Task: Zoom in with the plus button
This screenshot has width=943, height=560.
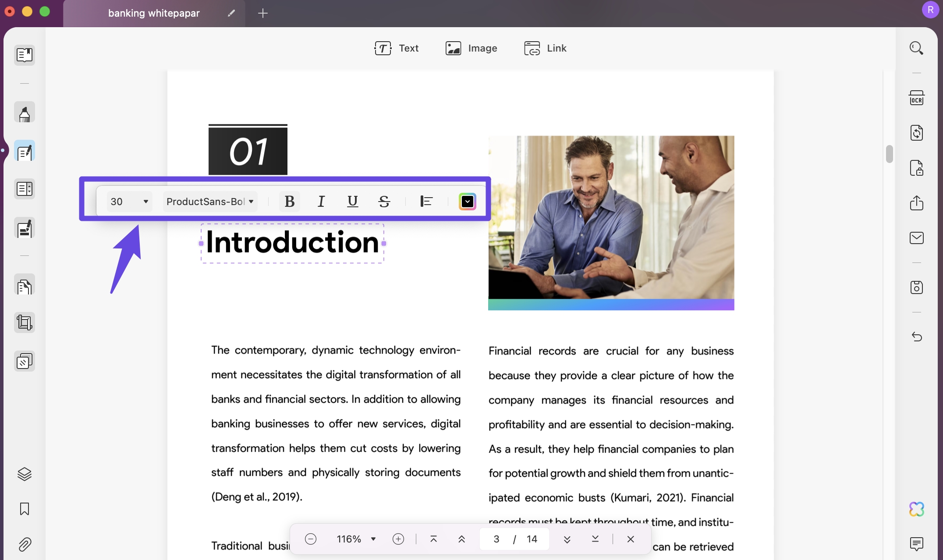Action: click(x=398, y=539)
